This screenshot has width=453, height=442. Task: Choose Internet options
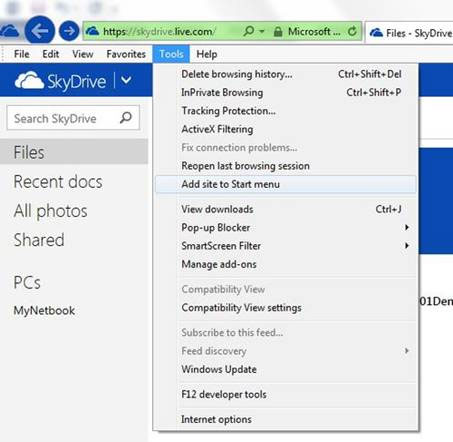(286, 419)
